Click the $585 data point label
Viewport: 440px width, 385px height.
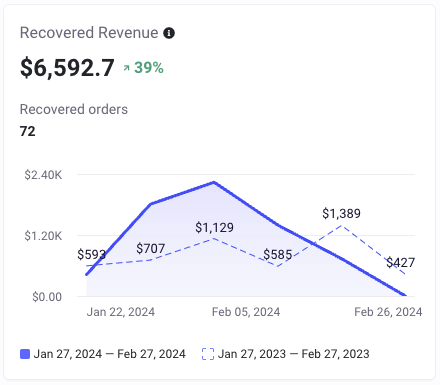(x=278, y=255)
